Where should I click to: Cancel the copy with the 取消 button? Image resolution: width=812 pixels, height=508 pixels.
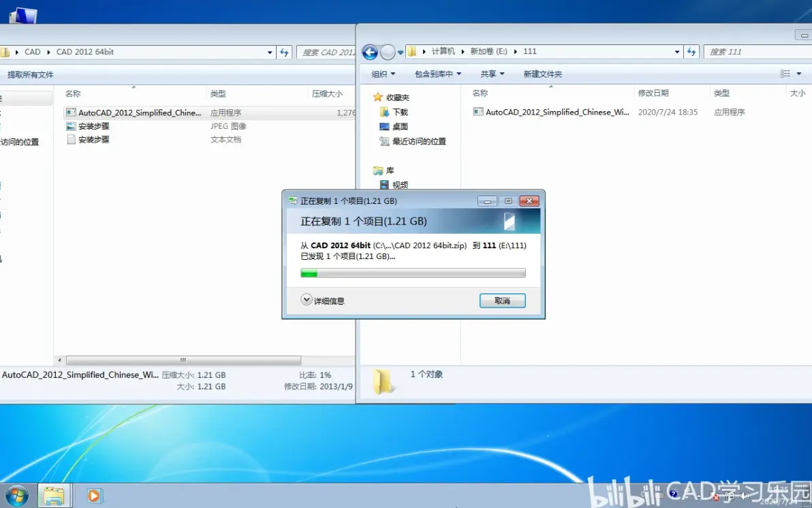click(x=502, y=301)
